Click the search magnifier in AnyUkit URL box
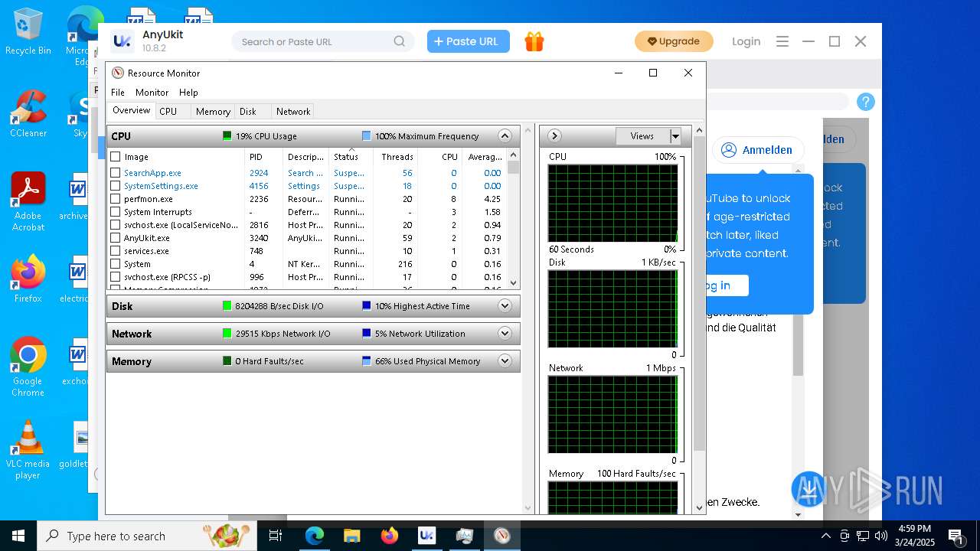Viewport: 980px width, 551px height. click(x=399, y=41)
